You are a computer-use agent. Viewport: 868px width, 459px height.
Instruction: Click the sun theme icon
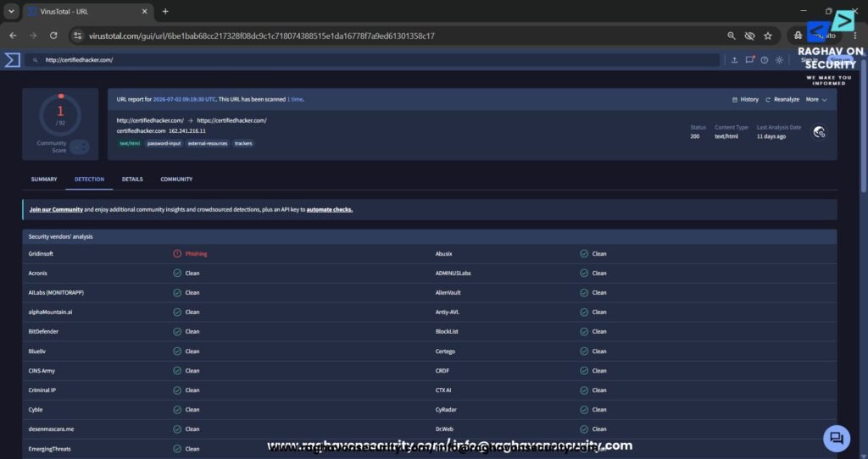[x=780, y=60]
